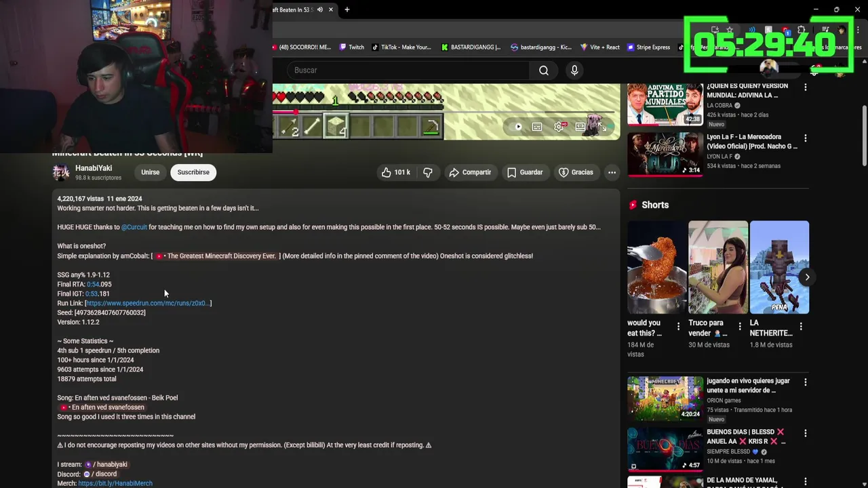Click the search magnifier icon

(x=544, y=70)
